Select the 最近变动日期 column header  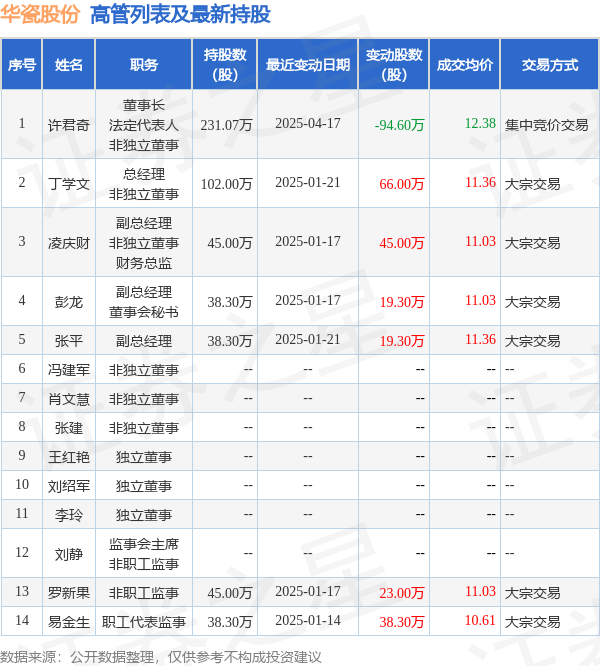click(308, 65)
